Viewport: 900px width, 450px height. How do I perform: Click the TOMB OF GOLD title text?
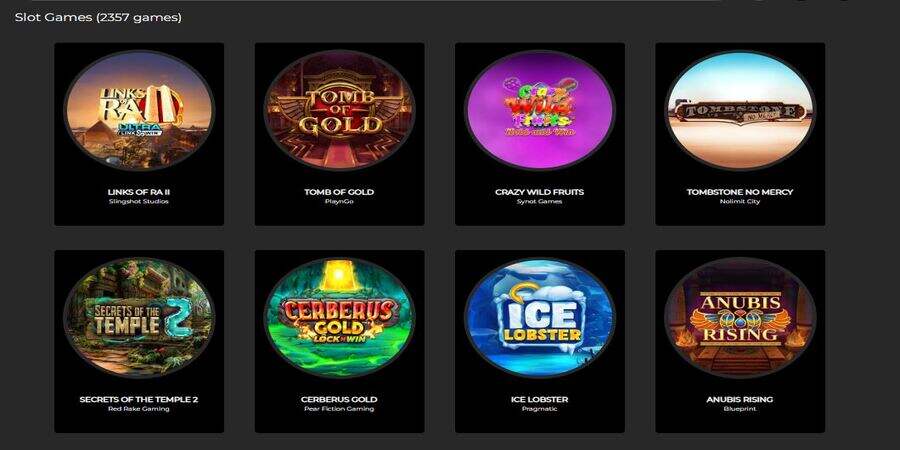point(339,192)
